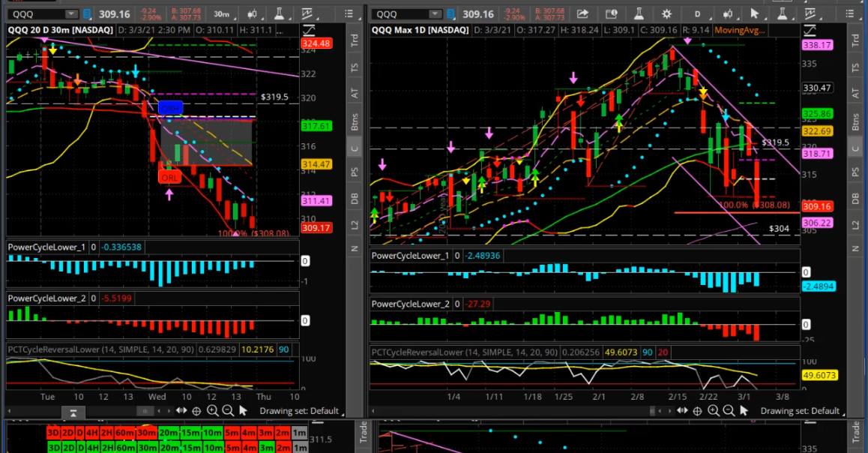Open the 30m timeframe selector
This screenshot has width=868, height=453.
click(x=222, y=13)
